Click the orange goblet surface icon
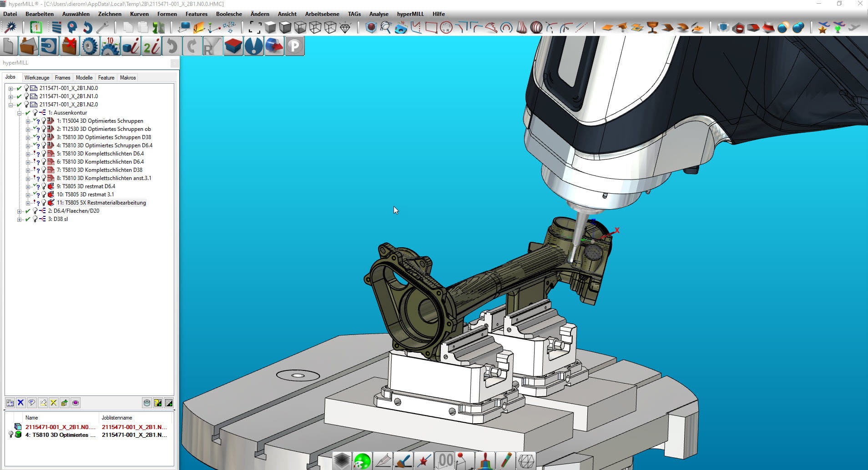Viewport: 868px width, 470px height. pos(652,28)
